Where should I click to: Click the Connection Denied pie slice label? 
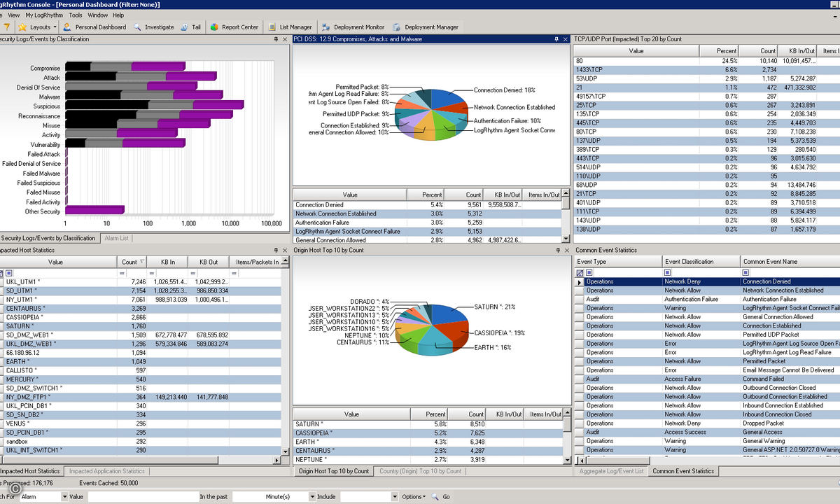pyautogui.click(x=504, y=90)
